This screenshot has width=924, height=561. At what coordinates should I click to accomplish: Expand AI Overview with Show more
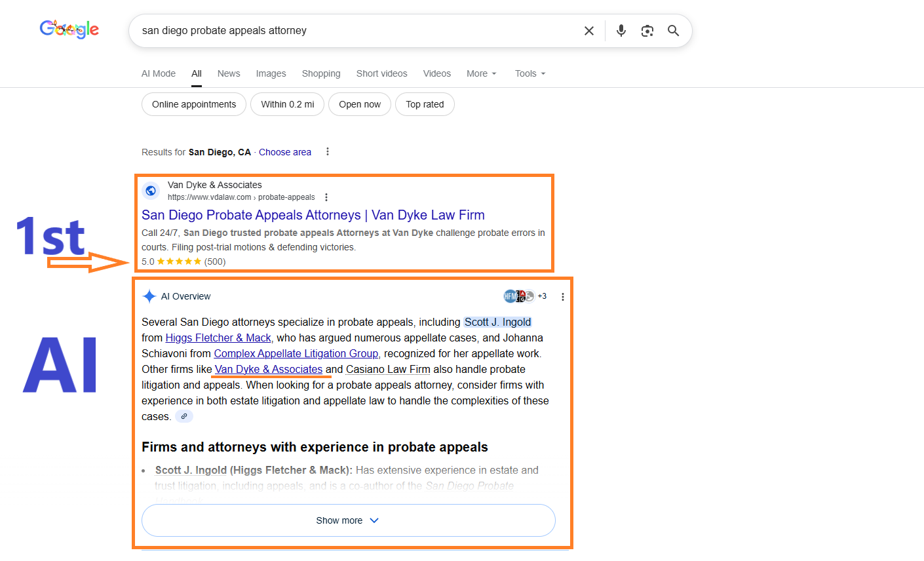point(349,520)
